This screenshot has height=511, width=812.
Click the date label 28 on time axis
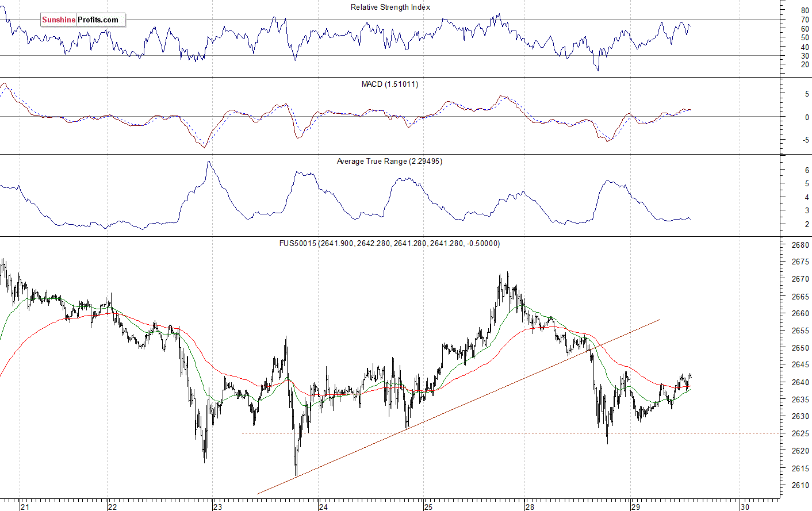[530, 506]
